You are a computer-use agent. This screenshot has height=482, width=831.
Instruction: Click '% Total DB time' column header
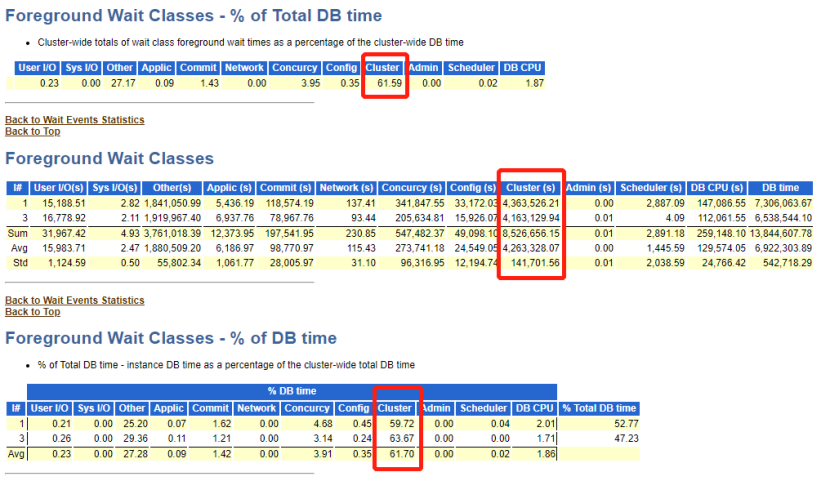599,408
